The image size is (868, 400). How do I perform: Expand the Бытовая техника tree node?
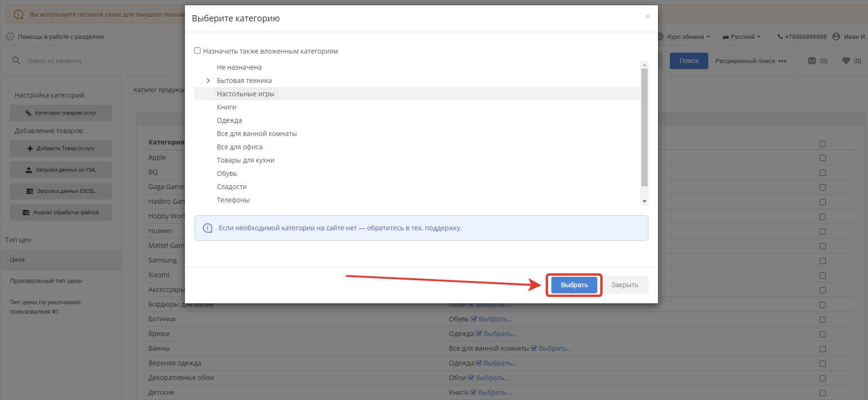point(208,81)
